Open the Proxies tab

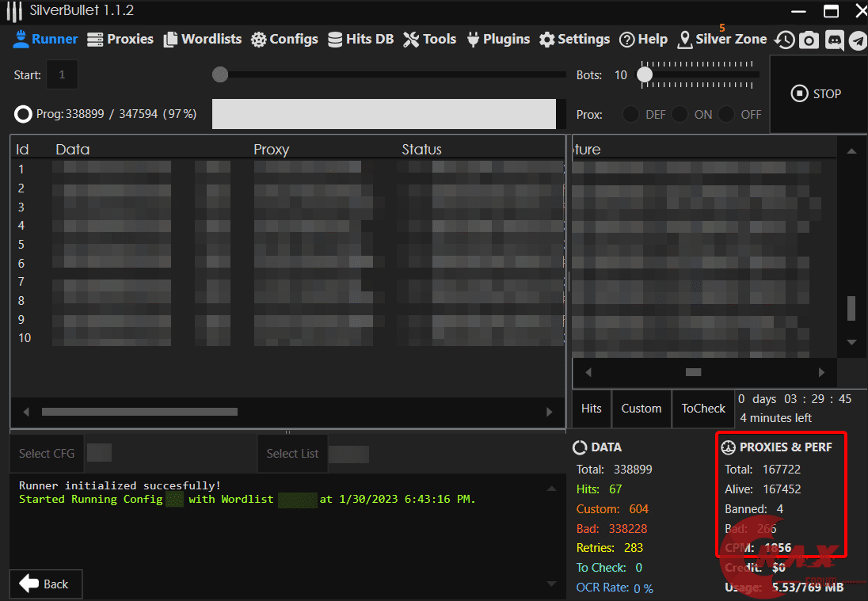tap(120, 39)
